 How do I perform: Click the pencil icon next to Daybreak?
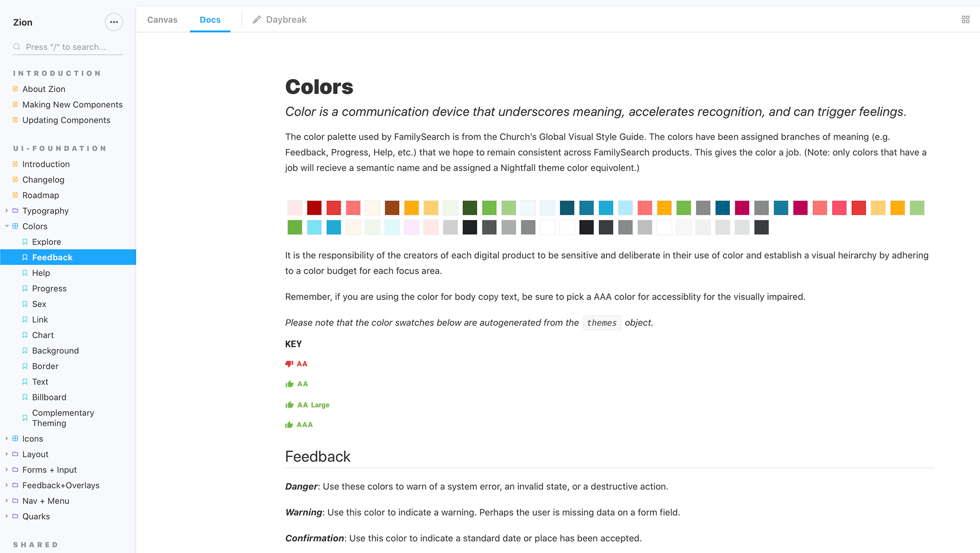pyautogui.click(x=257, y=19)
